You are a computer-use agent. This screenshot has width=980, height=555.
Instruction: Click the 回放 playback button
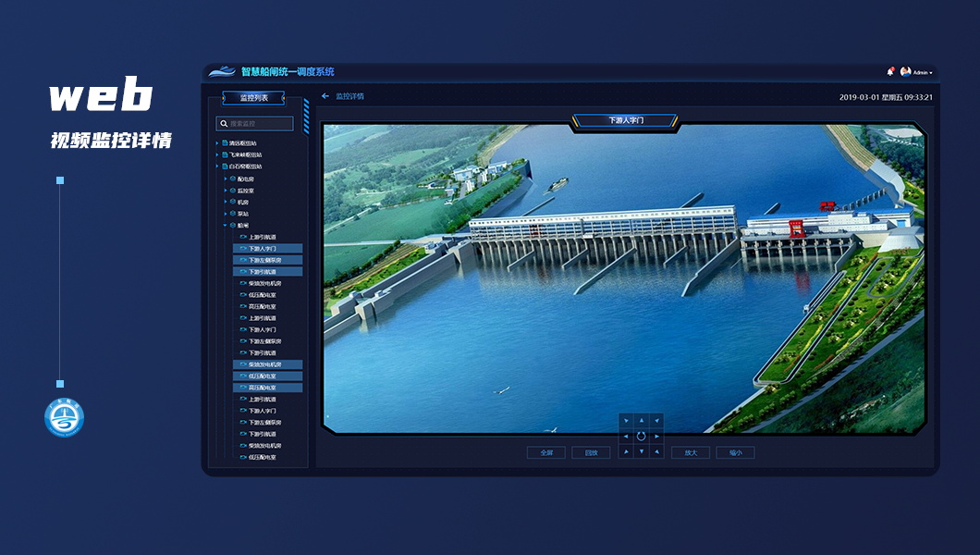point(592,452)
